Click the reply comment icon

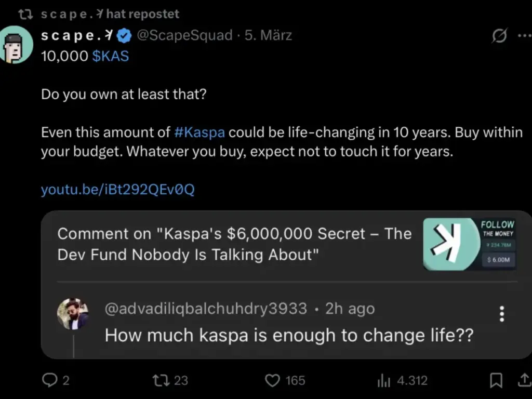(x=49, y=381)
